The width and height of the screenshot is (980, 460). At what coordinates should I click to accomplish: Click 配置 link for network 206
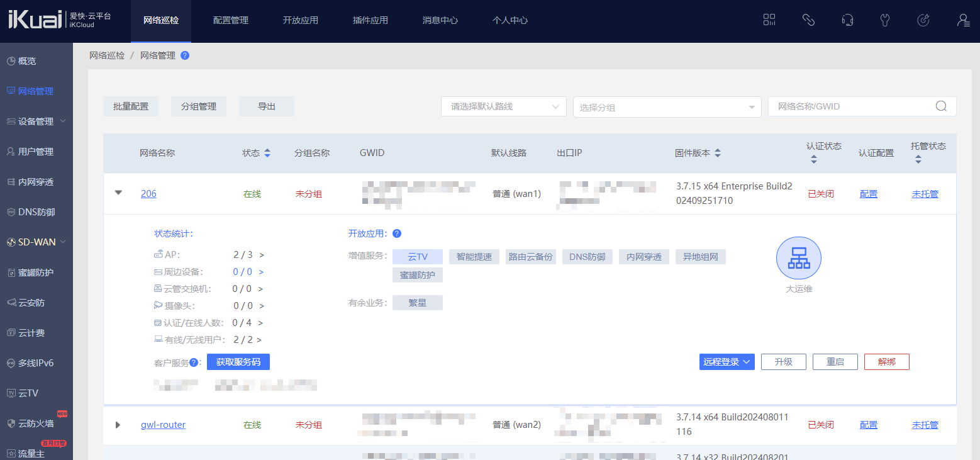tap(869, 194)
